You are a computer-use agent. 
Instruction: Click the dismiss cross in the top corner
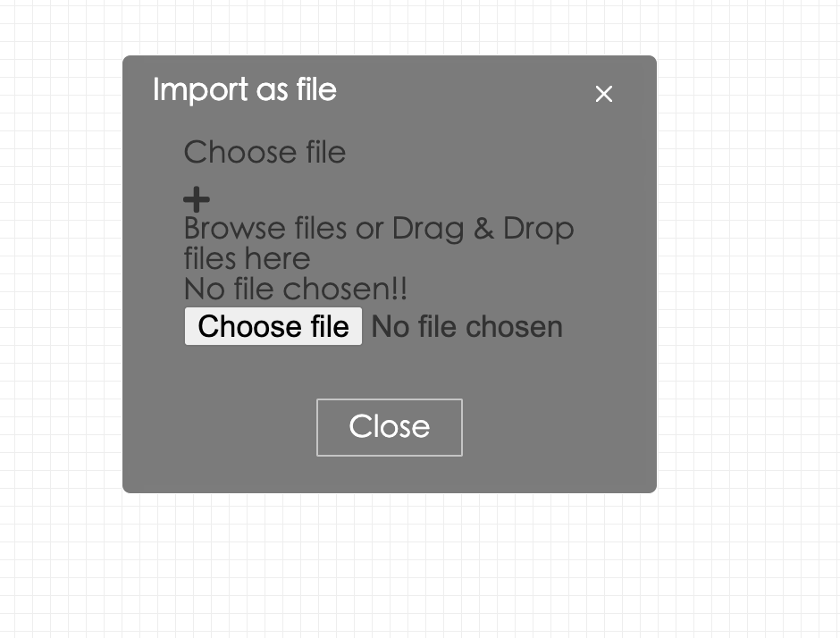(603, 94)
